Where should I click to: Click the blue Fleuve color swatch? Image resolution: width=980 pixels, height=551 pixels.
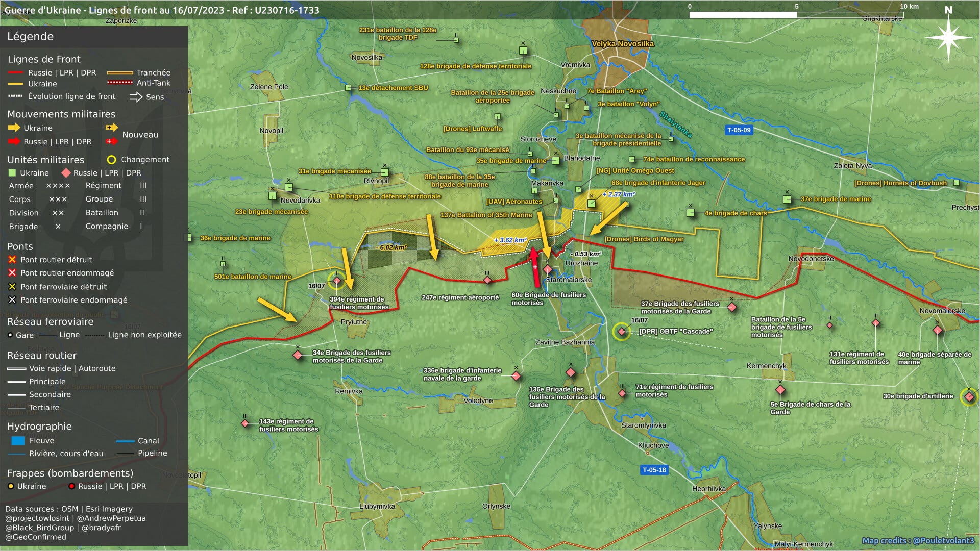18,440
